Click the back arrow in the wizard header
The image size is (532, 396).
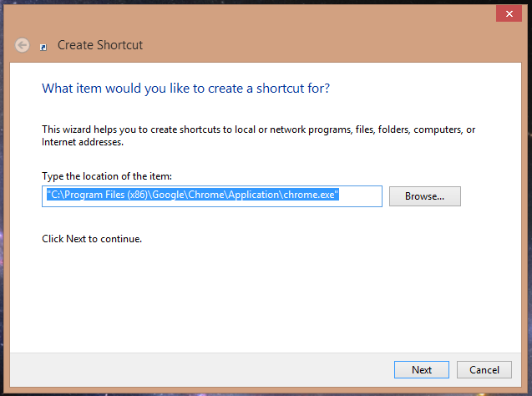coord(23,45)
